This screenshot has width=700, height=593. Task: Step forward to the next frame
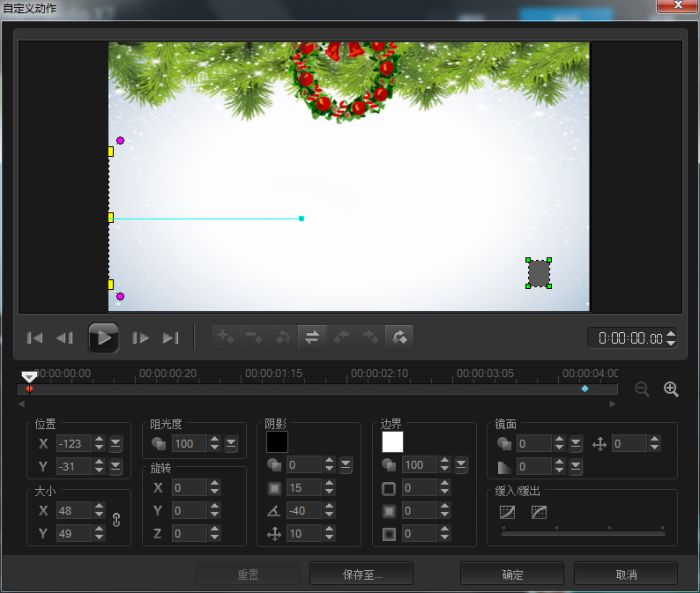(x=141, y=338)
